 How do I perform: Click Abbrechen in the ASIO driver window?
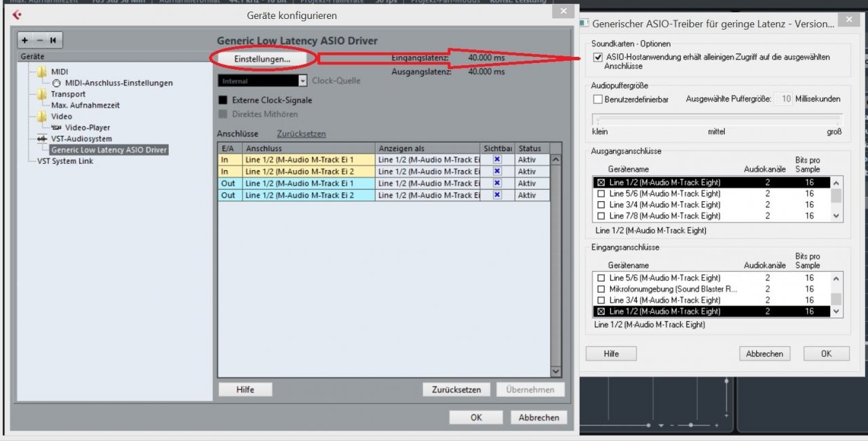(764, 354)
